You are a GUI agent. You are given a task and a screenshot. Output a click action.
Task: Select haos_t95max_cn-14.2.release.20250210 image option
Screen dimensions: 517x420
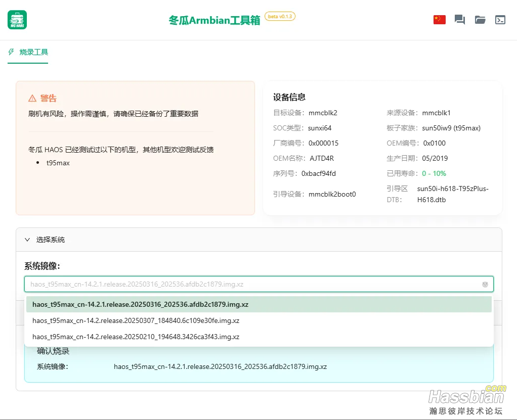pos(259,337)
